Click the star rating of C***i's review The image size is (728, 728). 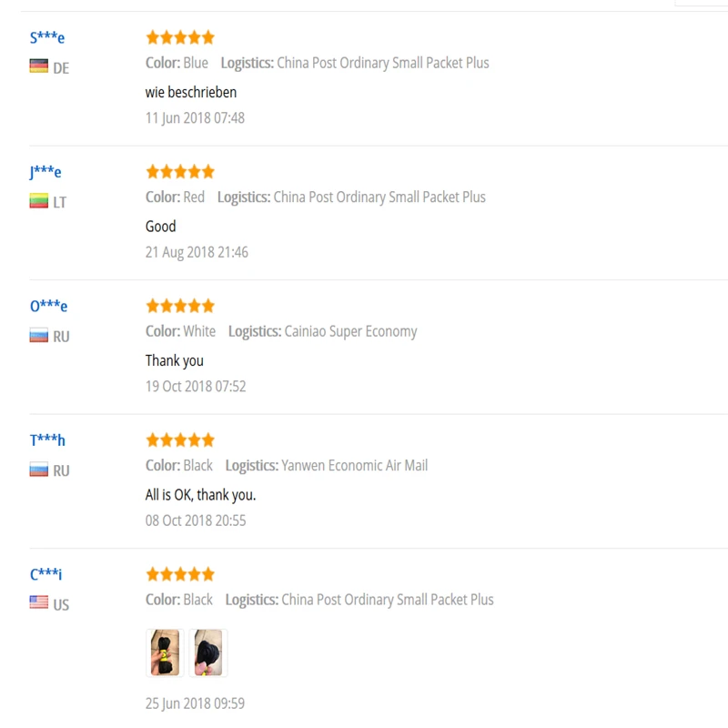(180, 574)
